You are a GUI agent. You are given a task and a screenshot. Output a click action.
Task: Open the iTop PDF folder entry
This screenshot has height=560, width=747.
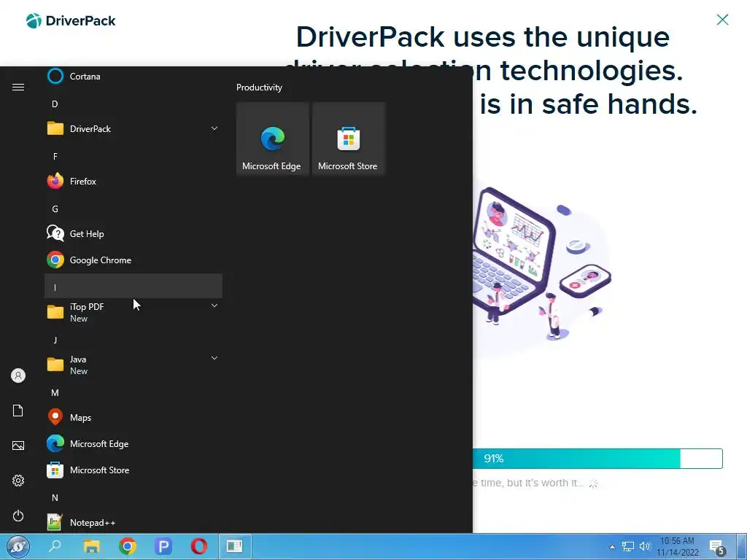[x=133, y=312]
